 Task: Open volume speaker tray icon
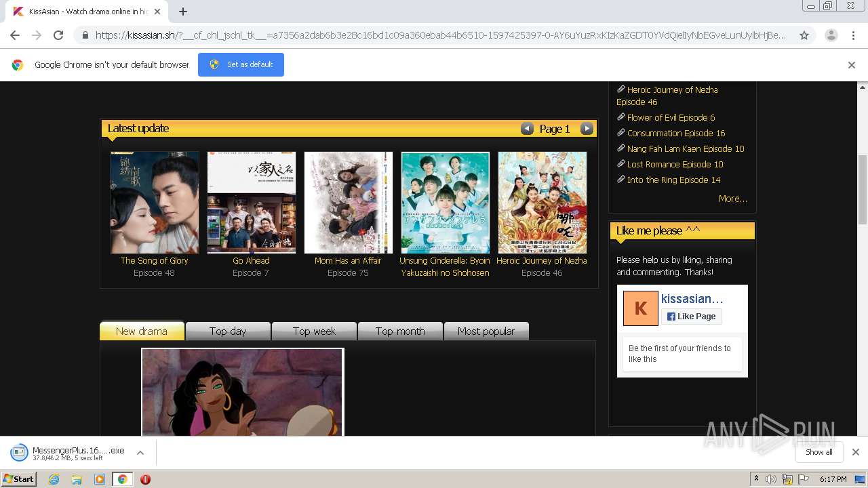(771, 479)
